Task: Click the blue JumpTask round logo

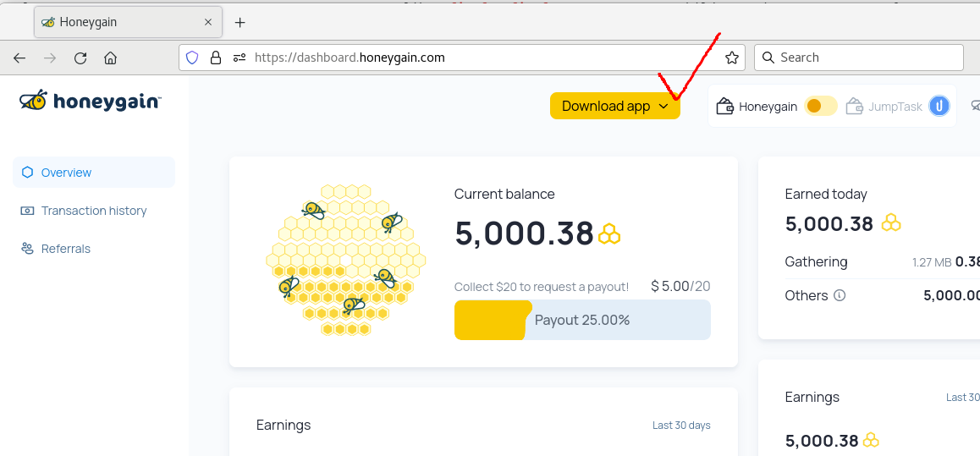Action: 939,107
